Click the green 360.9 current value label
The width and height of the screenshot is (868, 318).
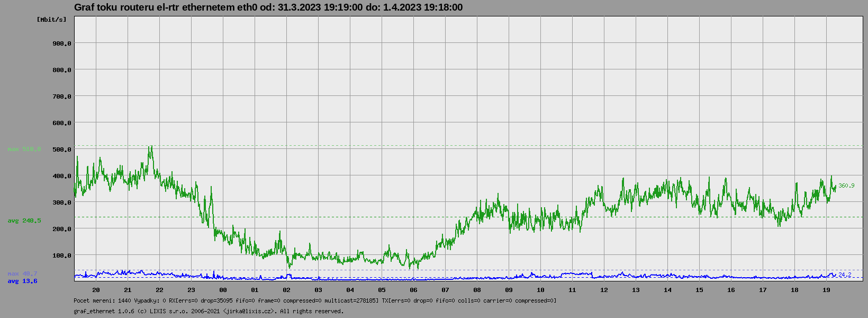[x=846, y=185]
